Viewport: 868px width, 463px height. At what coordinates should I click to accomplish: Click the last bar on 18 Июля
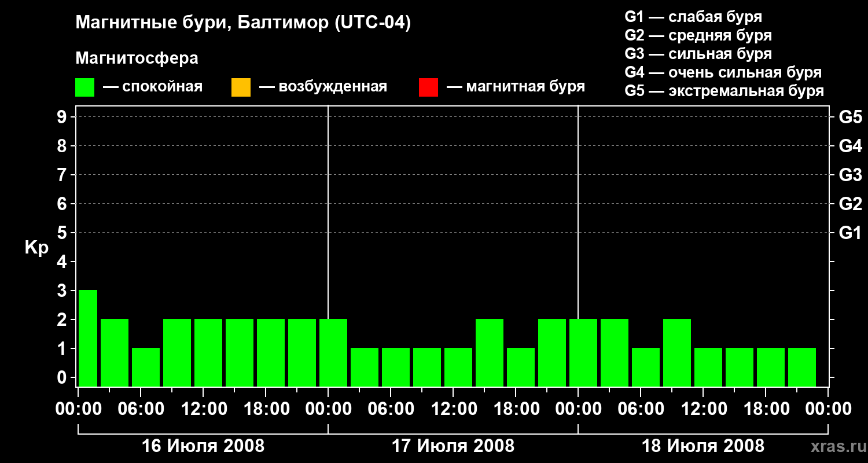pyautogui.click(x=802, y=367)
